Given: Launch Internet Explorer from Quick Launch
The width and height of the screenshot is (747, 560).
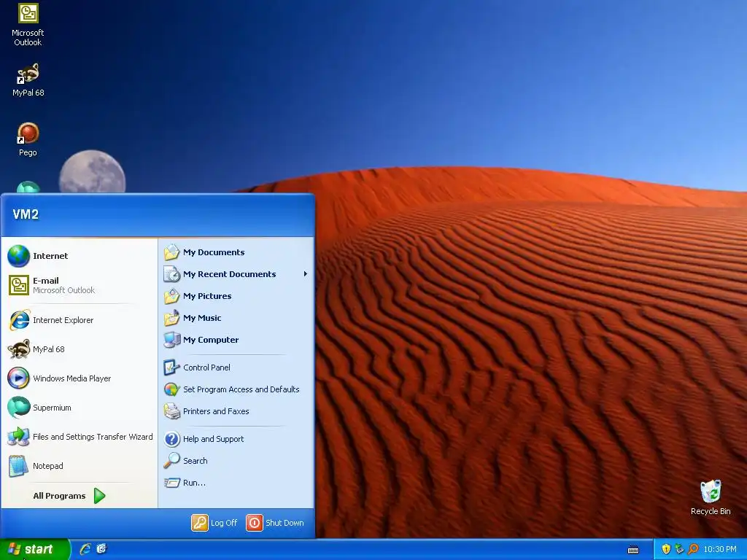Looking at the screenshot, I should pos(85,549).
